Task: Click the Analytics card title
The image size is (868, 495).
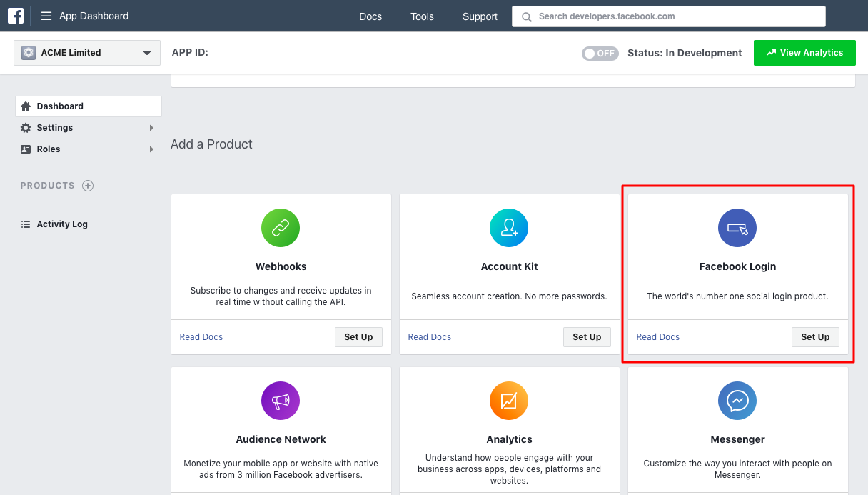Action: coord(510,439)
